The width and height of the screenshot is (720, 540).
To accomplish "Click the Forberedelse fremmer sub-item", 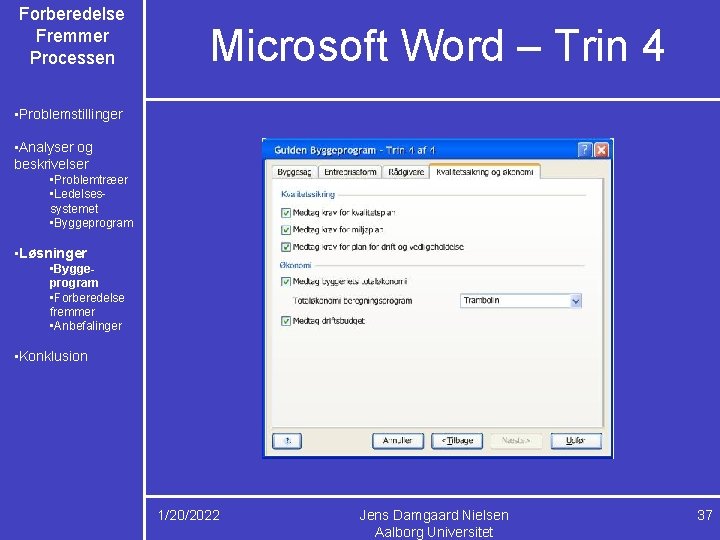I will tap(87, 304).
